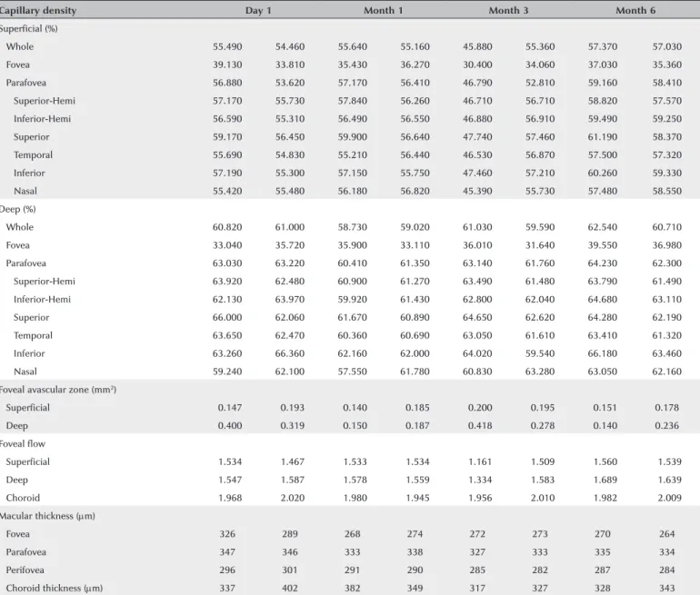The width and height of the screenshot is (700, 595).
Task: Click the Month 1 column header
Action: click(383, 10)
